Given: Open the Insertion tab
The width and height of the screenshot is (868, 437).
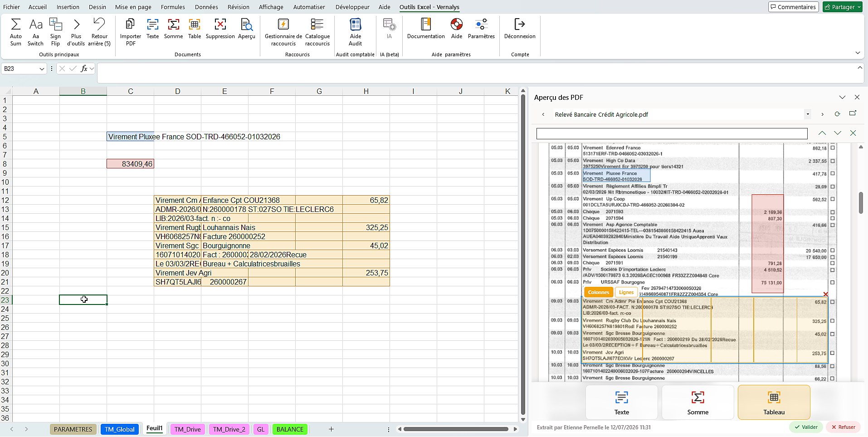Looking at the screenshot, I should click(68, 7).
